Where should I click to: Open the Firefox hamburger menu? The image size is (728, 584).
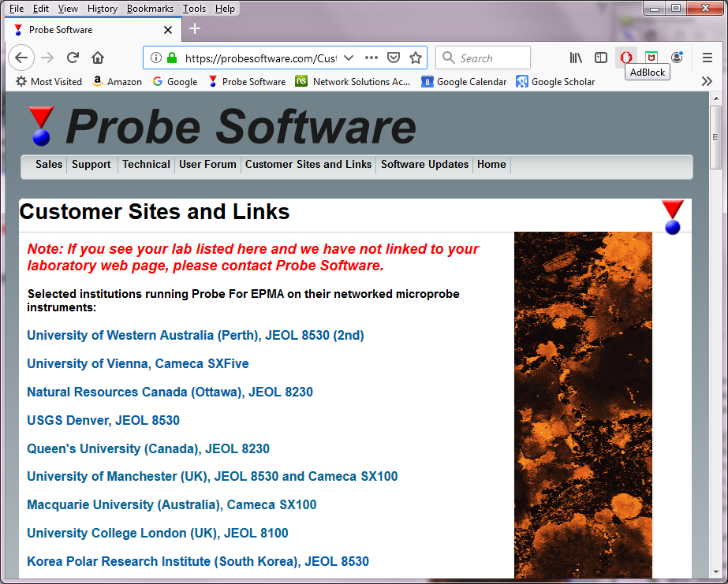(707, 58)
